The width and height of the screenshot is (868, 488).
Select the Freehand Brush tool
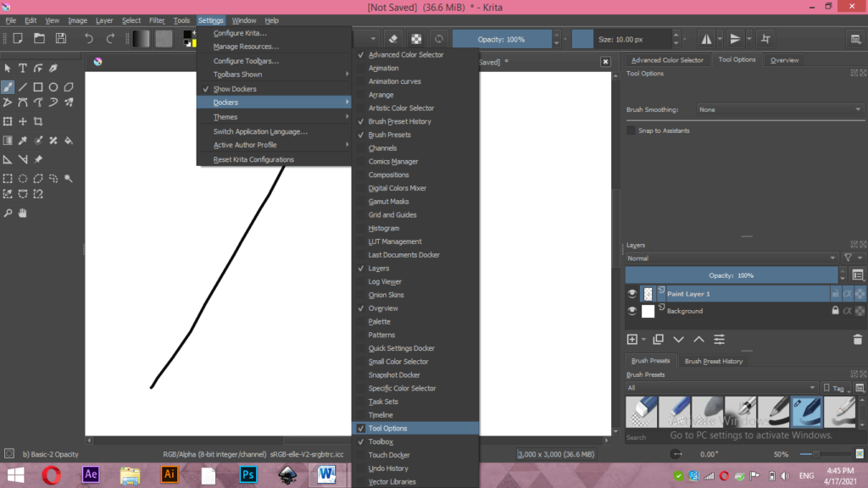(8, 87)
